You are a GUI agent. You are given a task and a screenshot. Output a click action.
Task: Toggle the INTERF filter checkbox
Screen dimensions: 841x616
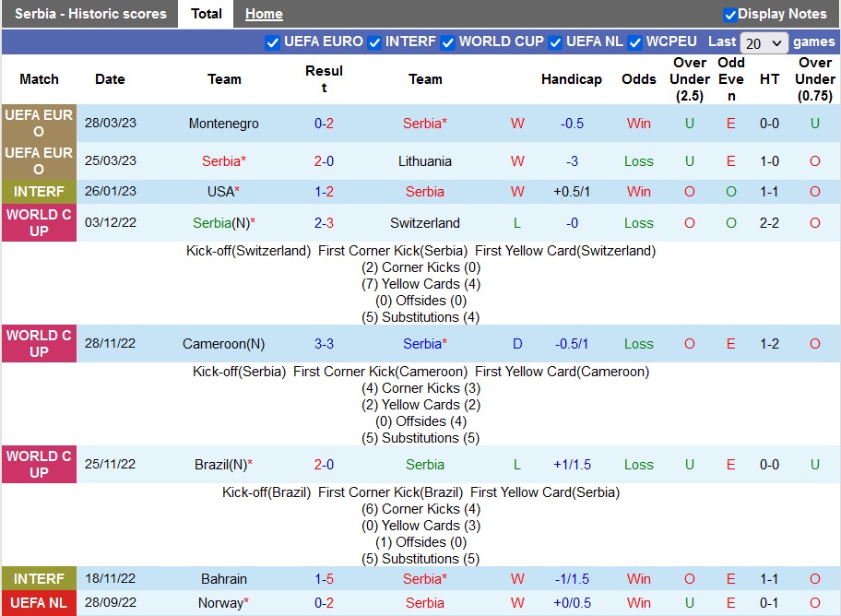[374, 42]
